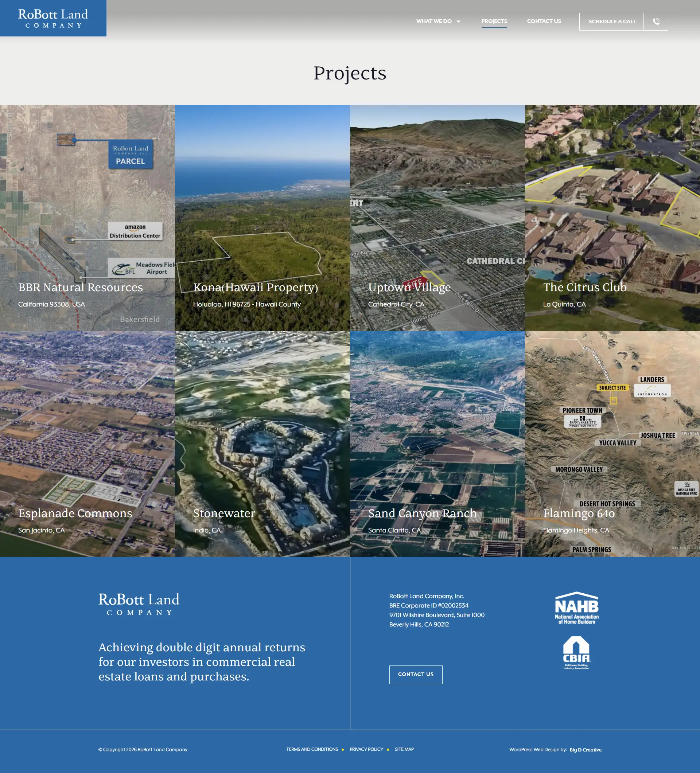Click the RoBott Land Company footer logo
The height and width of the screenshot is (773, 700).
point(139,604)
